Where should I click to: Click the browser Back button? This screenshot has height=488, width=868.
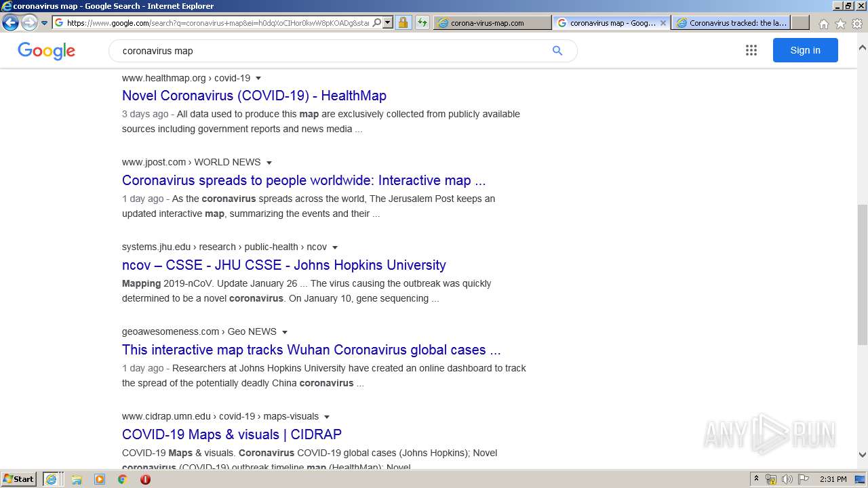pos(10,22)
